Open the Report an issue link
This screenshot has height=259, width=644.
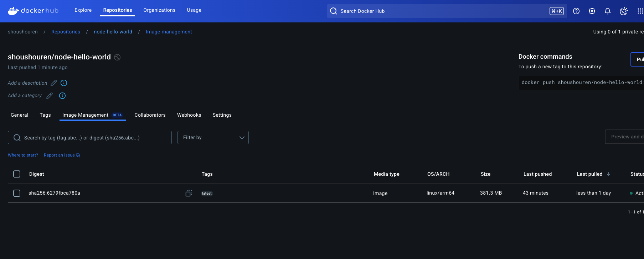coord(62,155)
